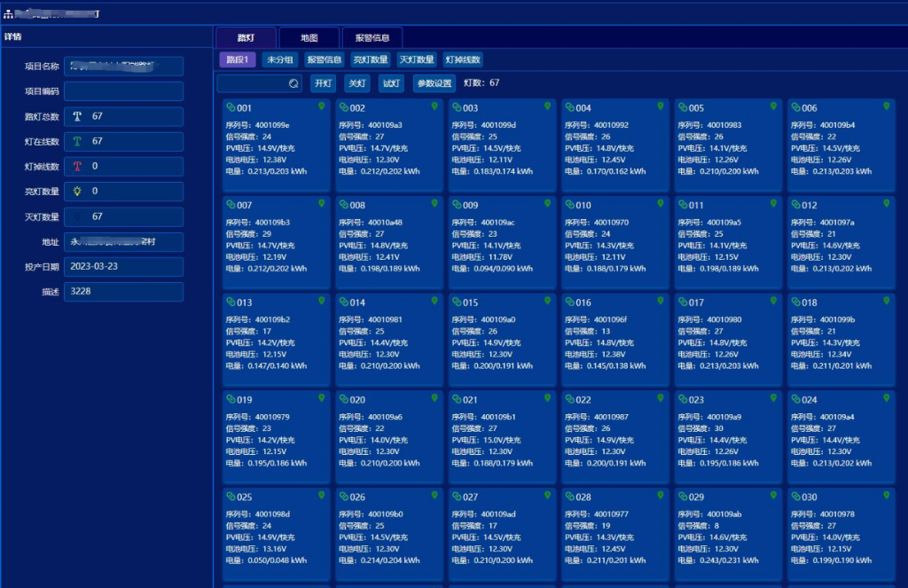
Task: Click the lamp search input box
Action: coord(252,83)
